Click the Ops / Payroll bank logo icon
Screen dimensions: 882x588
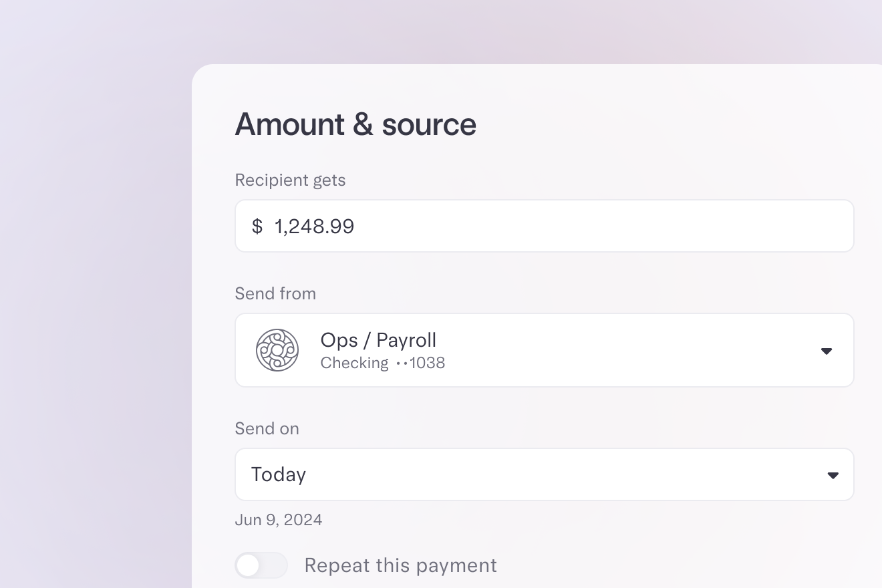[x=277, y=350]
